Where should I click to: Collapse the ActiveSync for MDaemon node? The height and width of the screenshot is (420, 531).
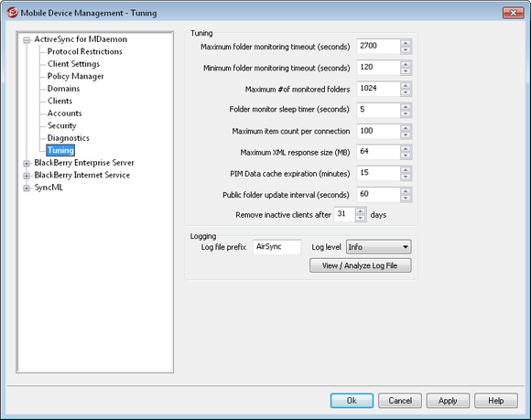click(27, 40)
